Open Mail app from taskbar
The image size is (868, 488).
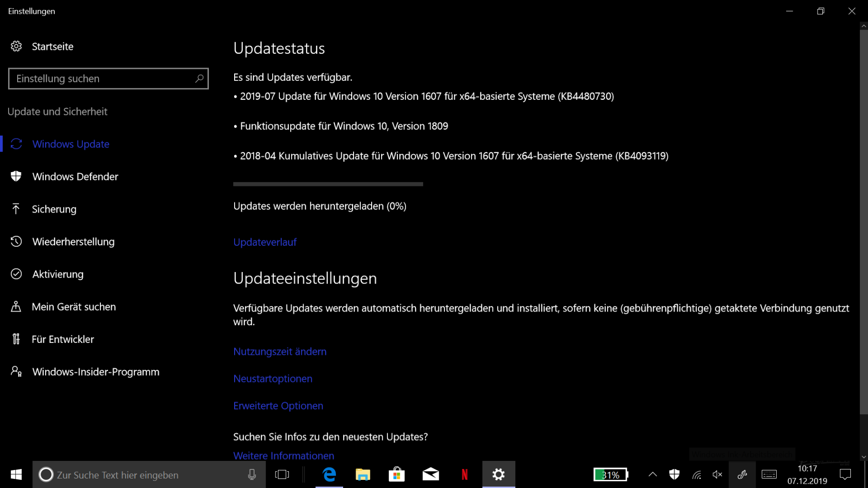click(x=431, y=474)
